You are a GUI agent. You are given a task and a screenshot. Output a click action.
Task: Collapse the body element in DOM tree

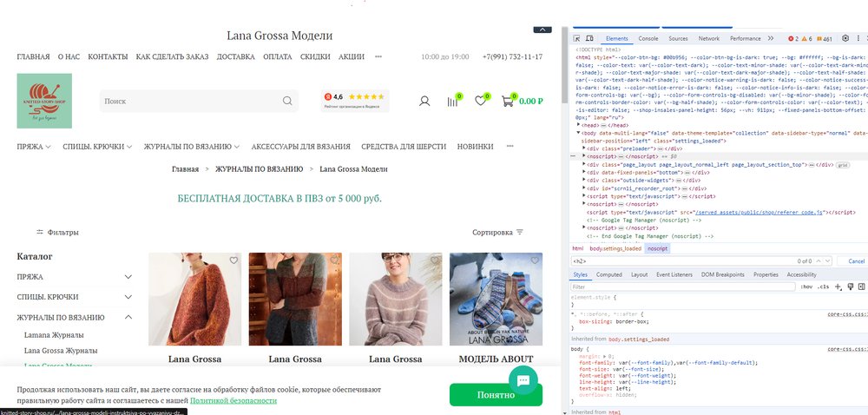578,134
